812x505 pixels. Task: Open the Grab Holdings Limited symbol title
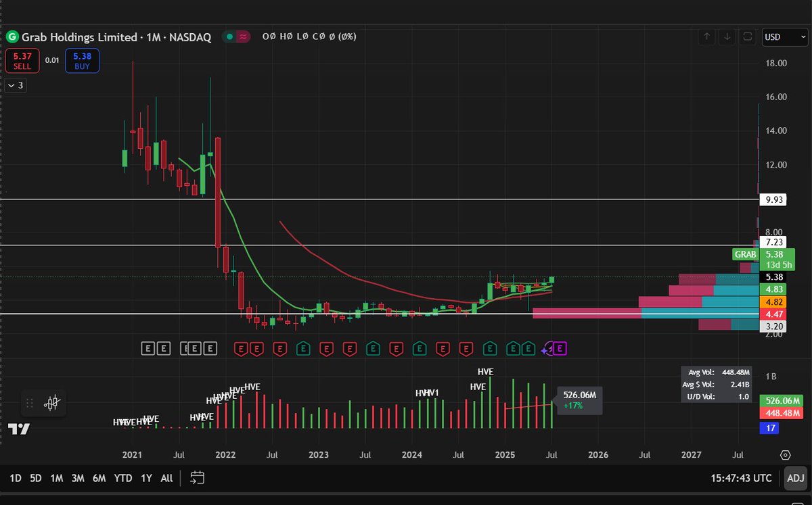click(116, 37)
